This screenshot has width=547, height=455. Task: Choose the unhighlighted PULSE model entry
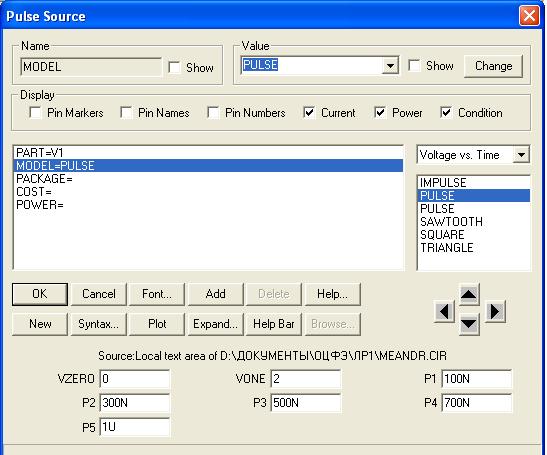click(x=473, y=209)
